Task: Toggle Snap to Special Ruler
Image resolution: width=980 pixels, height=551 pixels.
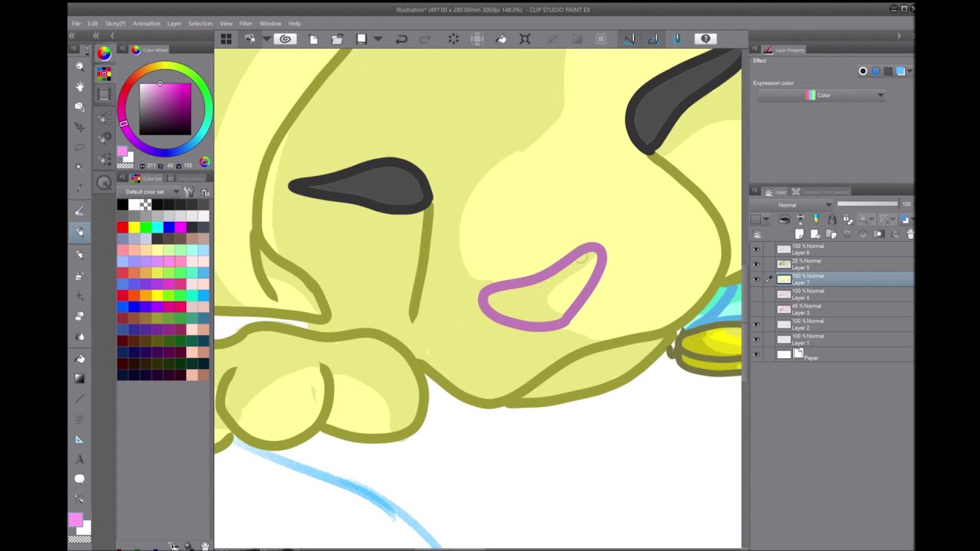Action: [x=653, y=39]
